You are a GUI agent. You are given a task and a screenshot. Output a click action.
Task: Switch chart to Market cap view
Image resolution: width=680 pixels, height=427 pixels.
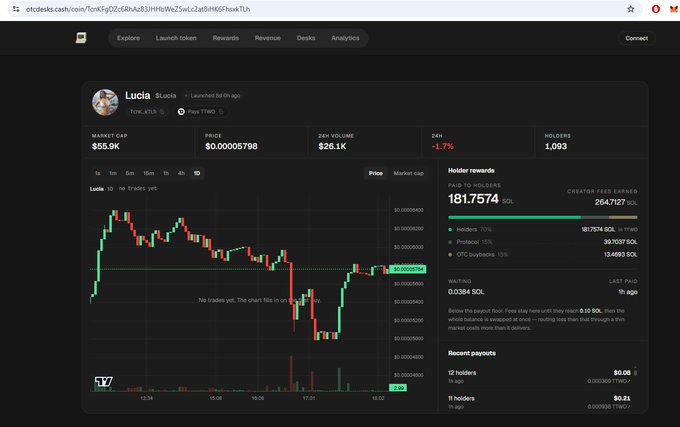click(409, 173)
